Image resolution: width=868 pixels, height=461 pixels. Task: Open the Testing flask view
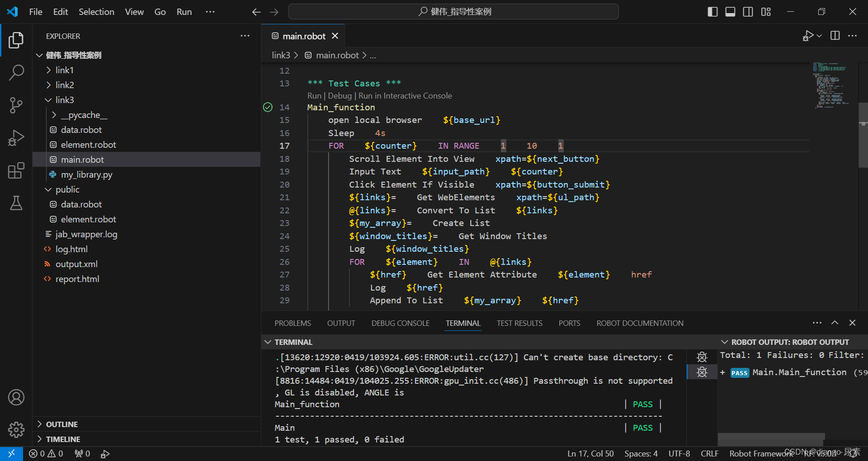pyautogui.click(x=16, y=203)
